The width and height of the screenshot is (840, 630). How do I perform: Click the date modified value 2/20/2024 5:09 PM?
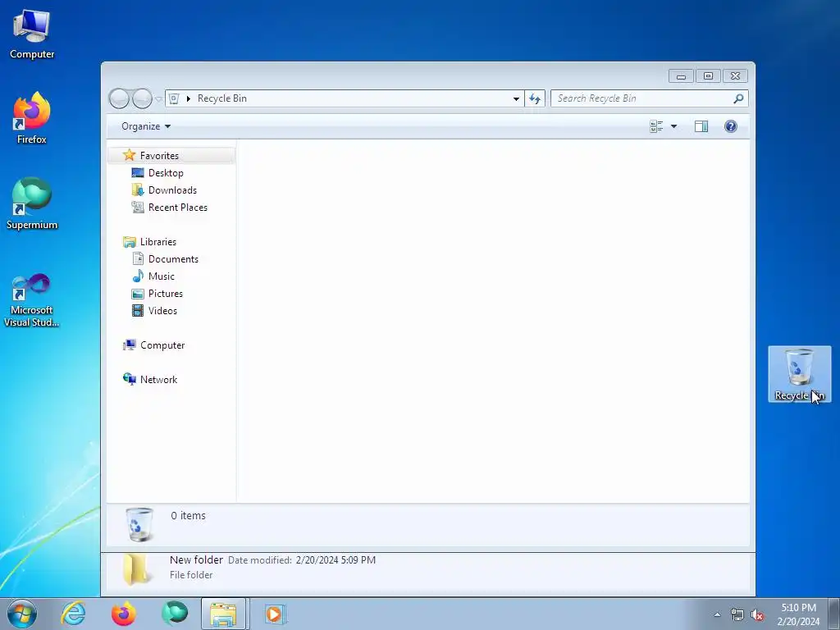tap(336, 559)
